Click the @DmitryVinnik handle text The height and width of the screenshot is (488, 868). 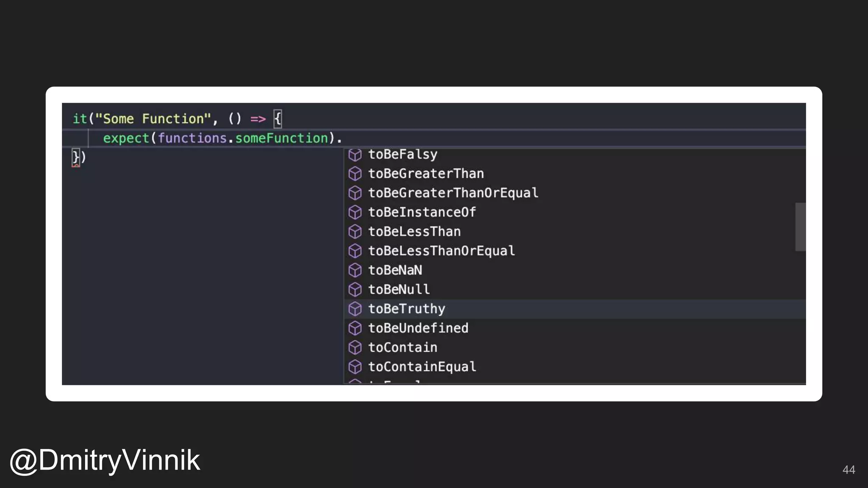tap(105, 460)
